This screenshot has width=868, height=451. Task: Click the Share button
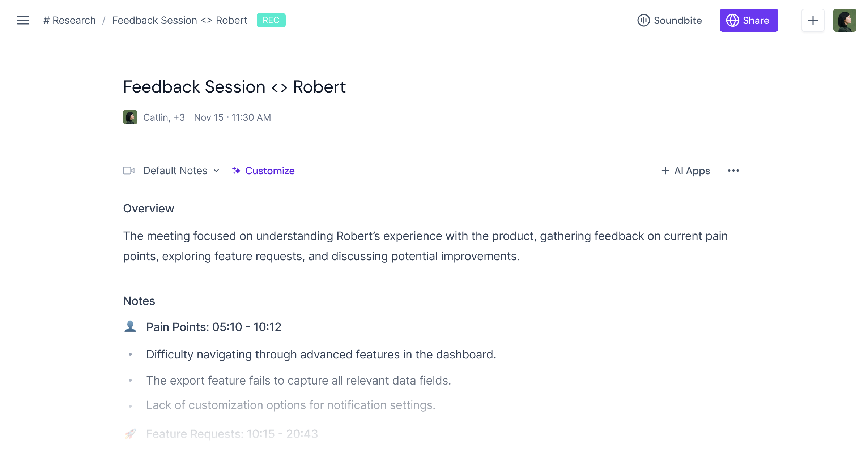(749, 20)
